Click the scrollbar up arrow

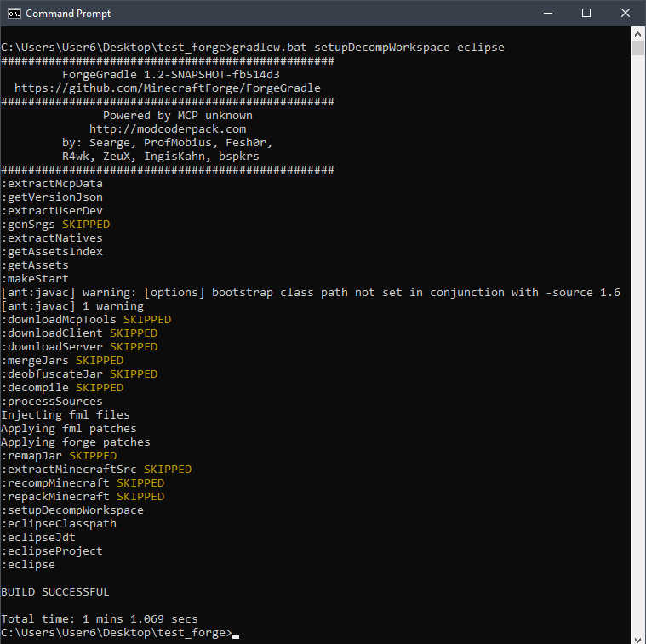point(637,34)
